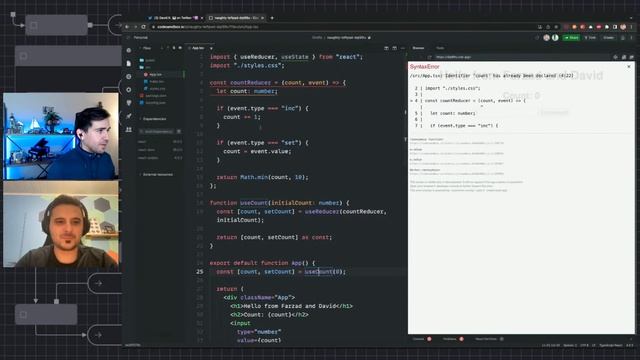Viewport: 640px width, 360px height.
Task: Open the Explorer files icon in the sidebar
Action: [129, 63]
